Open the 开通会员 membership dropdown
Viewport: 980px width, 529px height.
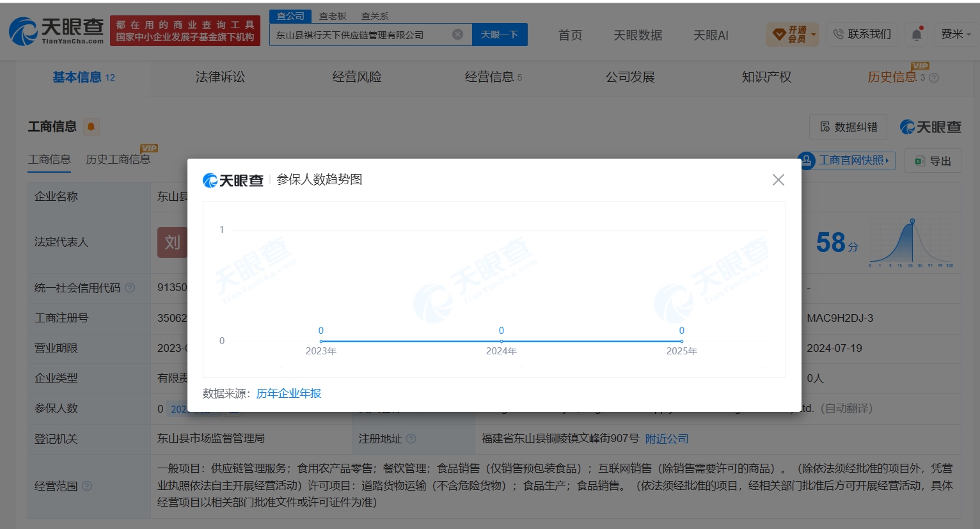793,35
